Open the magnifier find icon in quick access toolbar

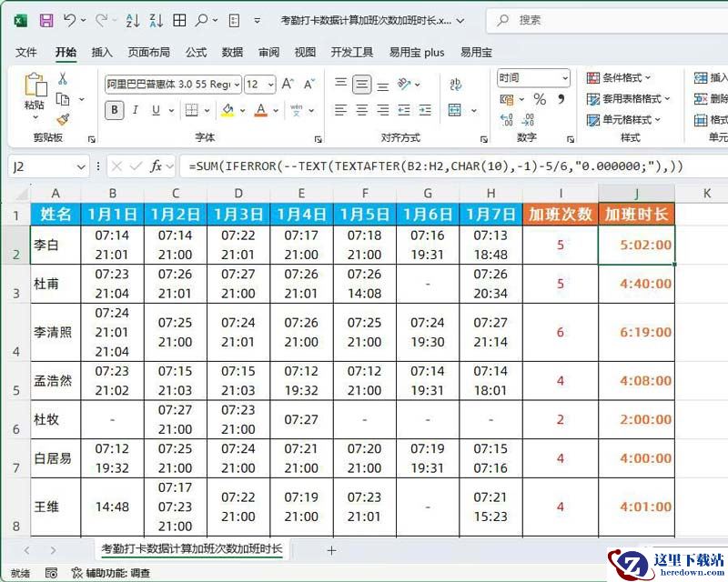(x=202, y=20)
